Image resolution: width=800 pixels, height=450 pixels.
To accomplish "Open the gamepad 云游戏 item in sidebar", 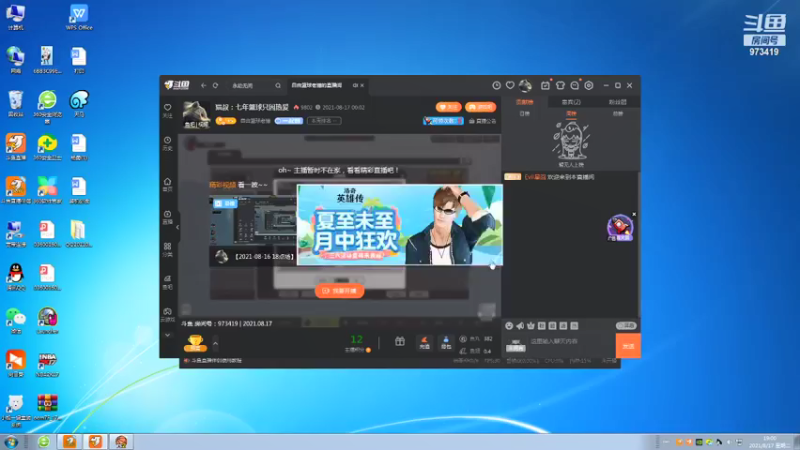I will pyautogui.click(x=167, y=315).
